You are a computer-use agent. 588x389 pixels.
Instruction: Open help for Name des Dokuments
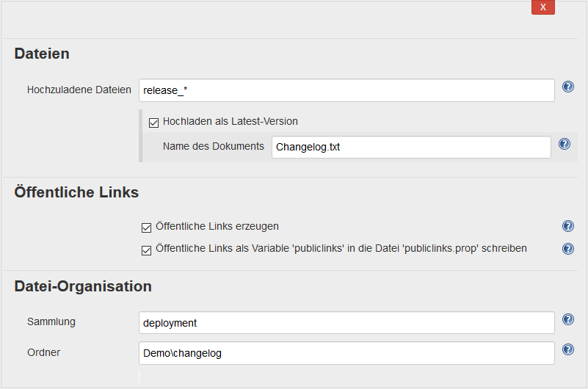[564, 144]
